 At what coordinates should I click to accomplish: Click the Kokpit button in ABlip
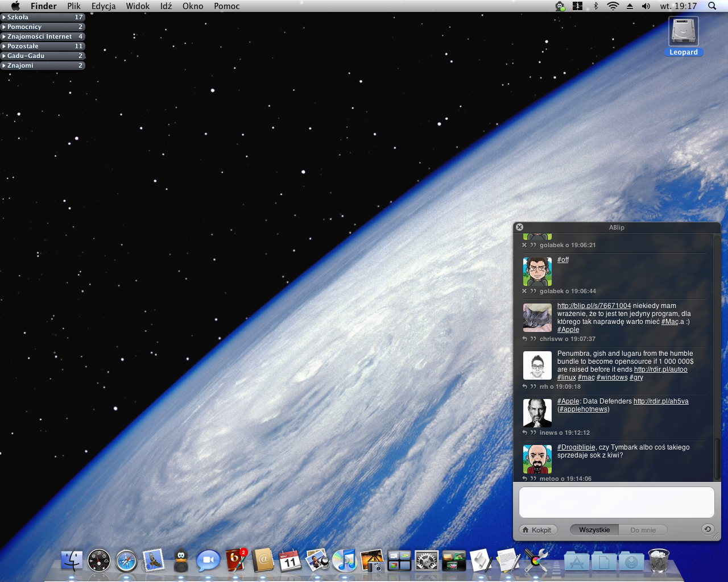click(x=538, y=530)
